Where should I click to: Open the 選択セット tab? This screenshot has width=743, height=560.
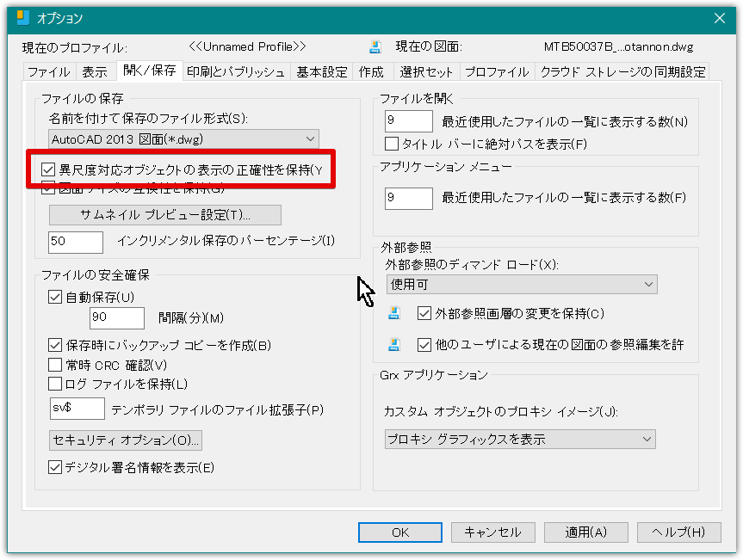coord(427,72)
